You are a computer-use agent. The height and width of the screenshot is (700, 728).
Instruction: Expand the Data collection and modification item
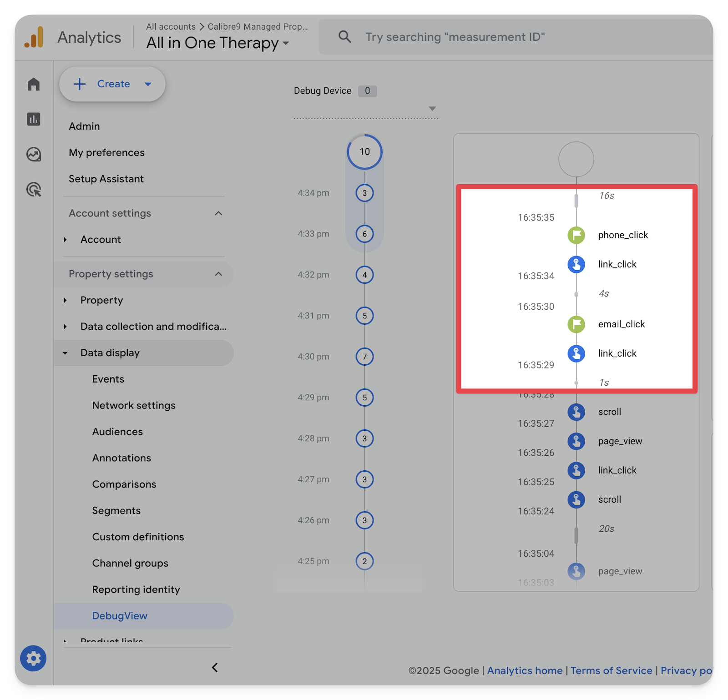point(66,327)
